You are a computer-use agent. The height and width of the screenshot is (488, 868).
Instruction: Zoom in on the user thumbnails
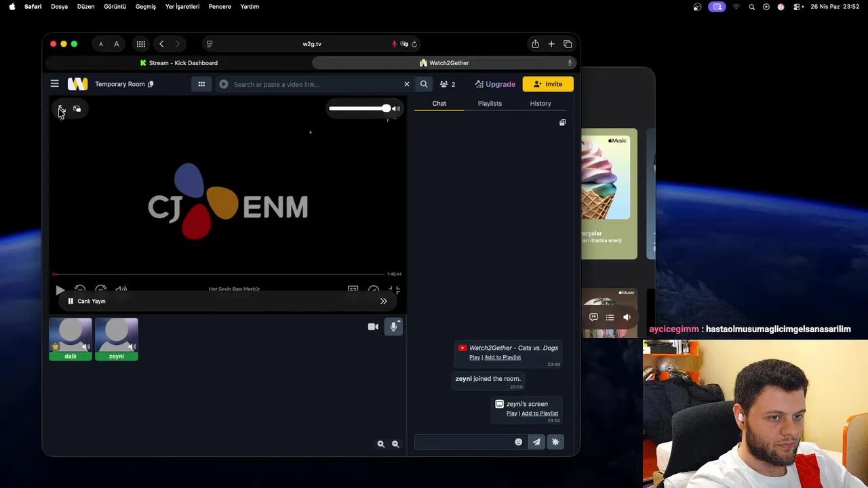pyautogui.click(x=381, y=444)
